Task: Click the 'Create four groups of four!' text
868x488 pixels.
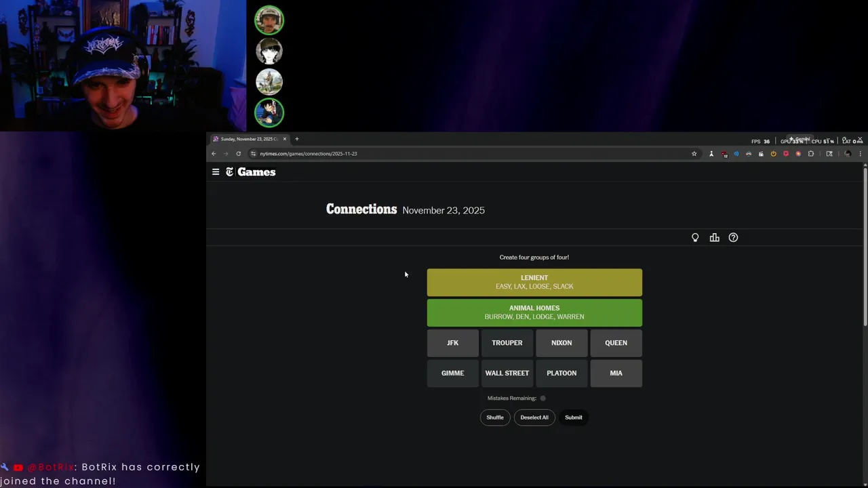Action: tap(534, 258)
